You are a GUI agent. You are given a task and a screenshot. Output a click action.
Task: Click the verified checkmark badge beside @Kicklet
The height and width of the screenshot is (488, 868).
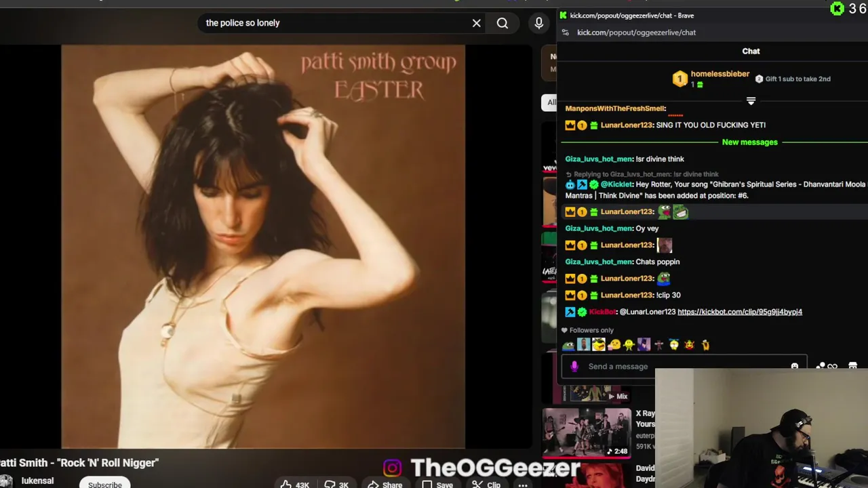(x=594, y=184)
